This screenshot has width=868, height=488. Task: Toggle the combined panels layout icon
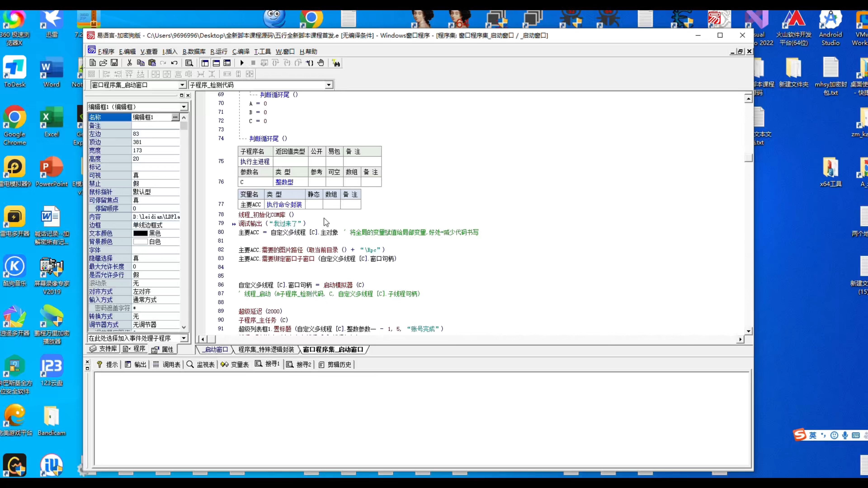[227, 63]
